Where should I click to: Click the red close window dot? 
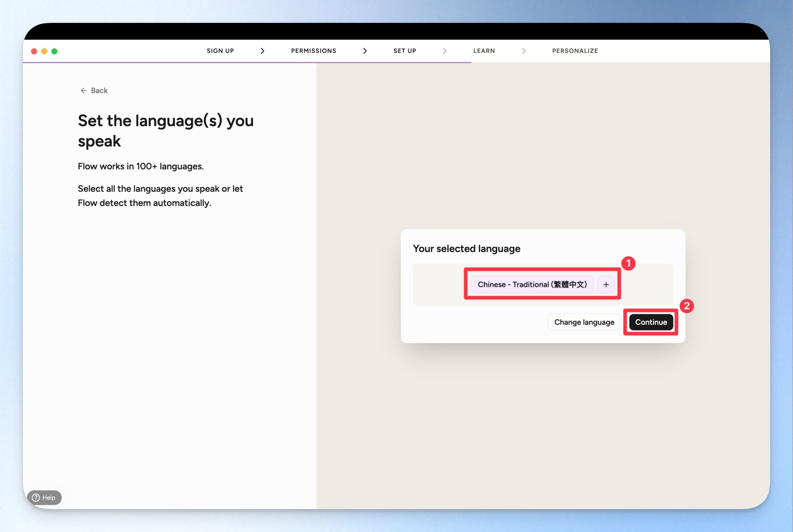tap(34, 51)
